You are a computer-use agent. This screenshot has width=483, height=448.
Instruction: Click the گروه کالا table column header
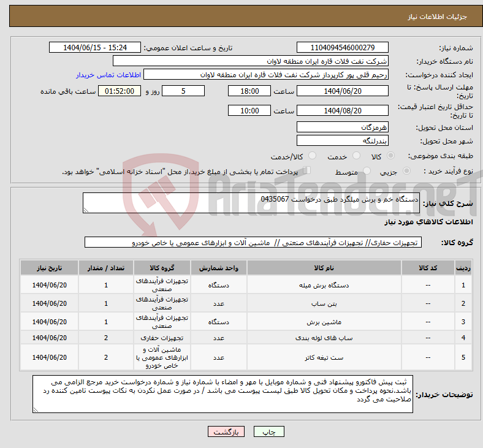tap(162, 268)
